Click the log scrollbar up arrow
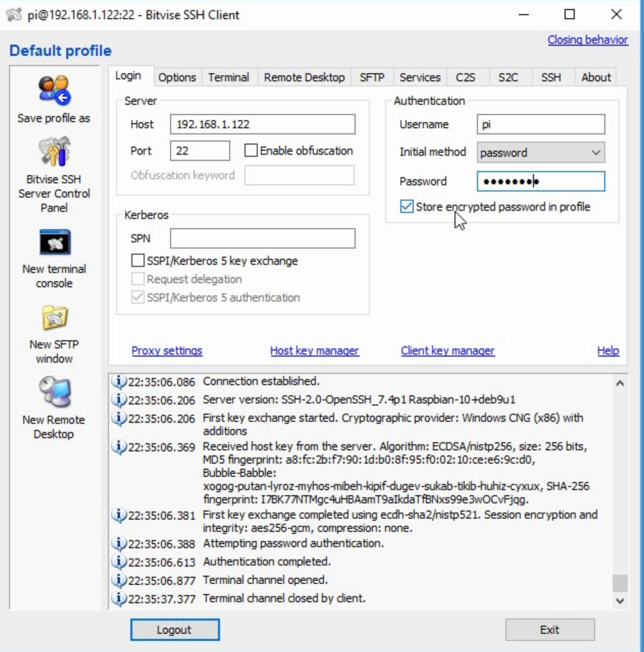This screenshot has width=644, height=652. pos(620,383)
